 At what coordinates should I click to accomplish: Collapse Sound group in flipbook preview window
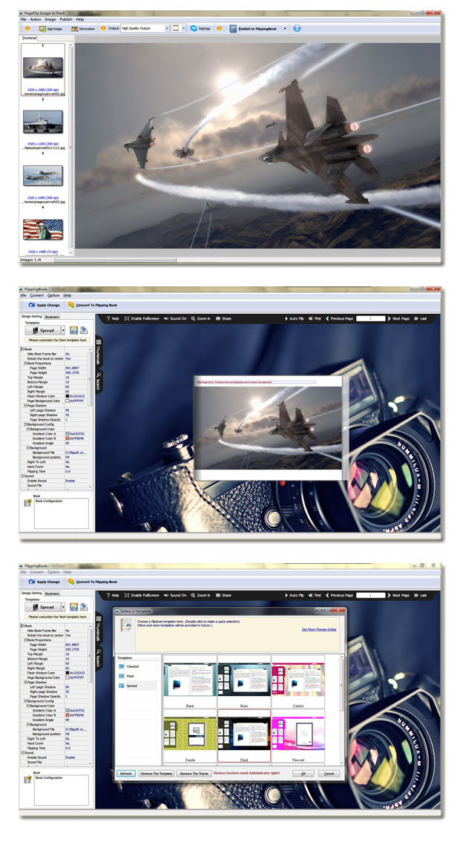[x=23, y=476]
